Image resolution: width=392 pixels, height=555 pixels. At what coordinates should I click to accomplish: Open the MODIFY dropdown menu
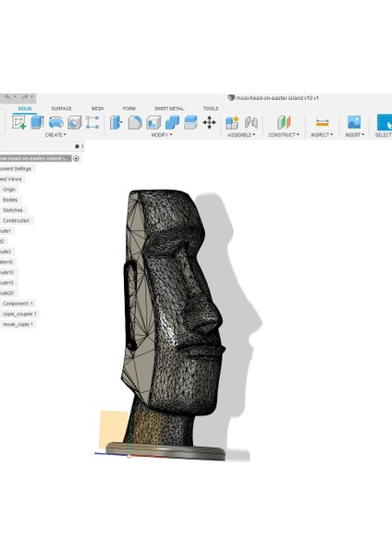[x=162, y=135]
